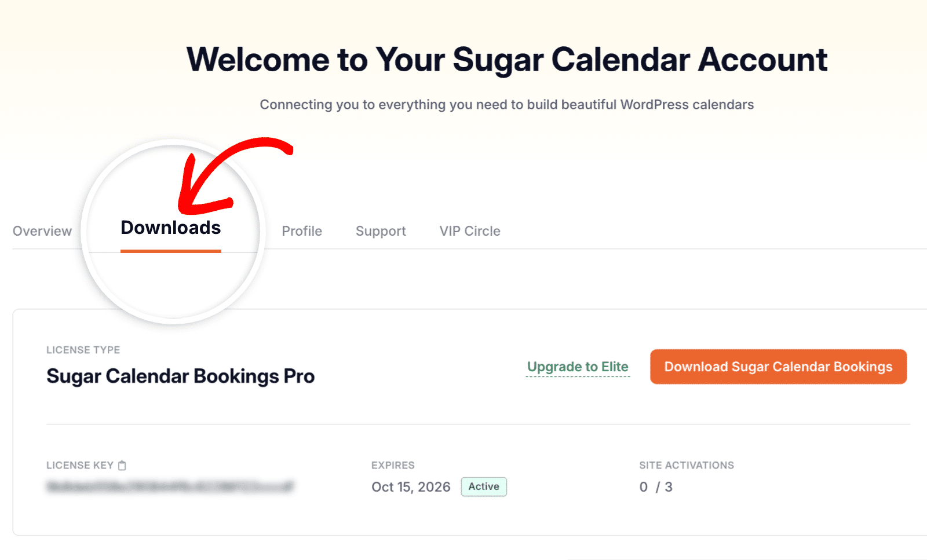
Task: Open the VIP Circle tab
Action: pyautogui.click(x=470, y=231)
